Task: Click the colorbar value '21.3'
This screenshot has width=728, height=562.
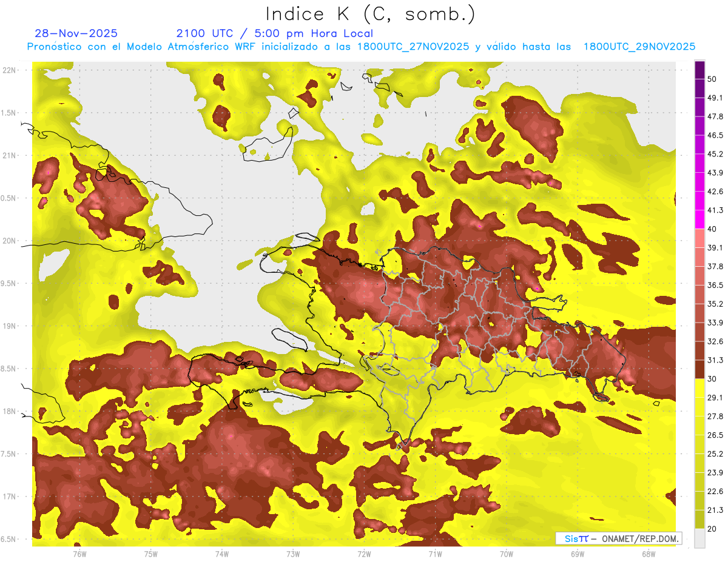Action: point(715,510)
